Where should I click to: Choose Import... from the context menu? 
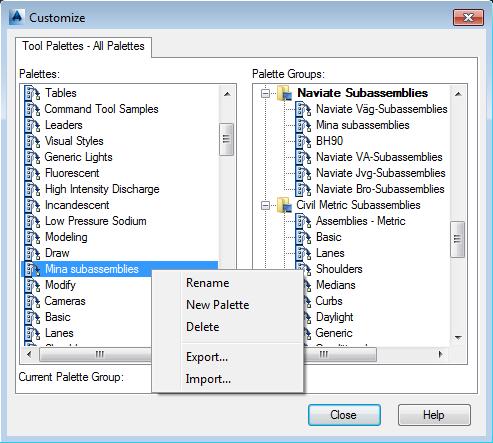208,379
